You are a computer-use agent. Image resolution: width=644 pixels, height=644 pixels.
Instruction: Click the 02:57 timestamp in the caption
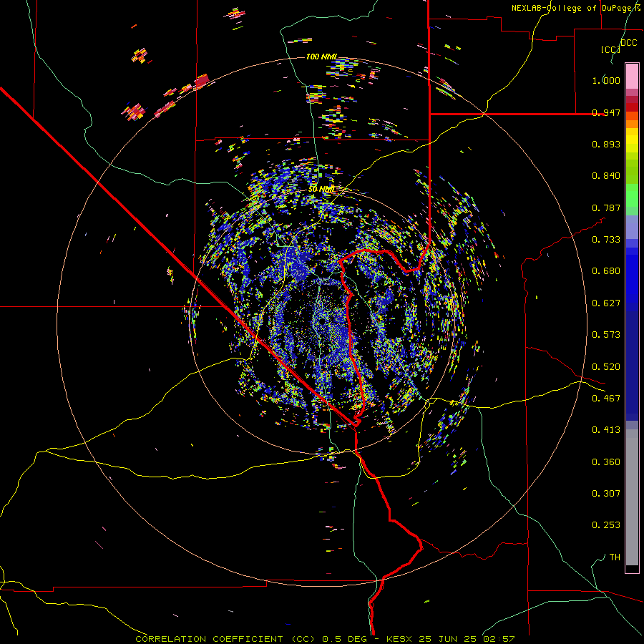tap(498, 639)
